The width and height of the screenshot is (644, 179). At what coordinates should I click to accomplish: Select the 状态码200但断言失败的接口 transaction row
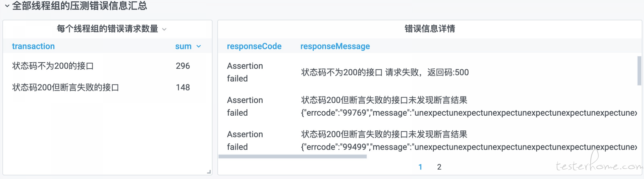(x=107, y=87)
